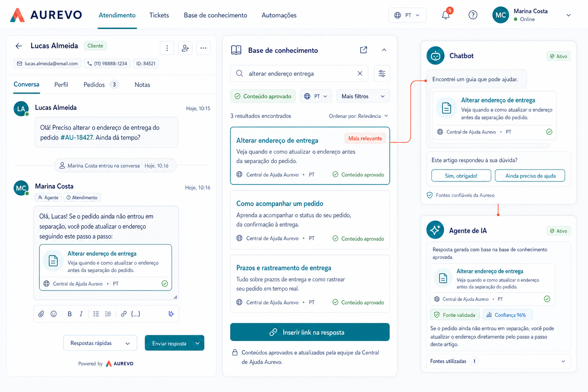Click the Agente de IA sparkle icon
588x392 pixels.
(435, 230)
